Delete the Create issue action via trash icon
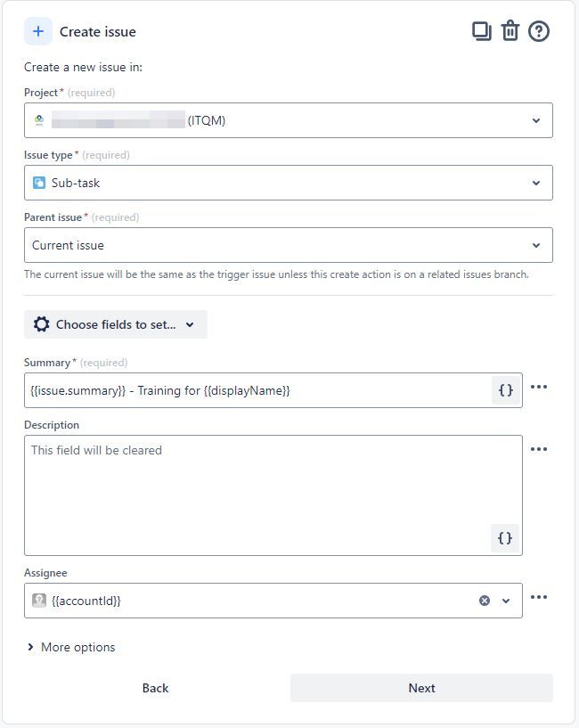Viewport: 579px width, 728px height. click(x=510, y=30)
